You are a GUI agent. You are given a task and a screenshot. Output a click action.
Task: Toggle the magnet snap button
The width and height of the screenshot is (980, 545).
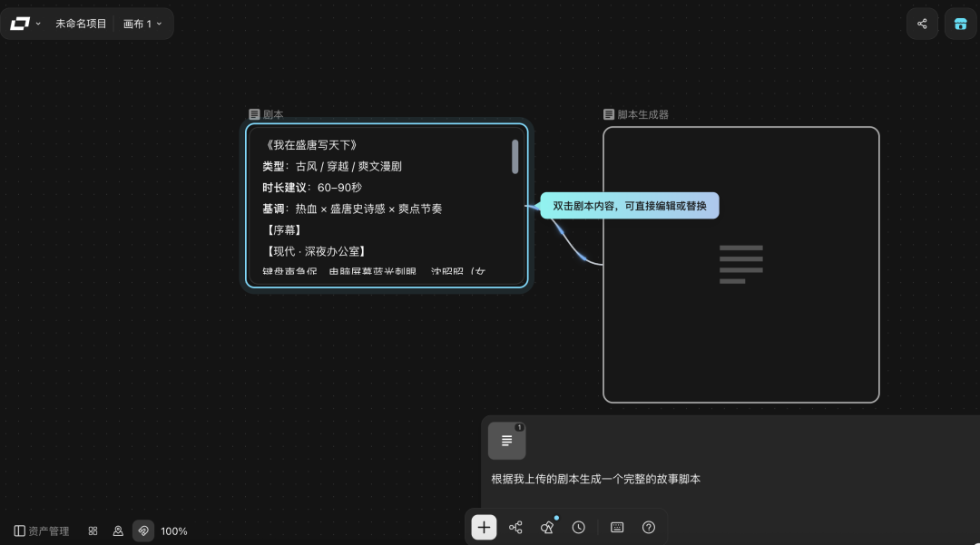click(x=143, y=530)
